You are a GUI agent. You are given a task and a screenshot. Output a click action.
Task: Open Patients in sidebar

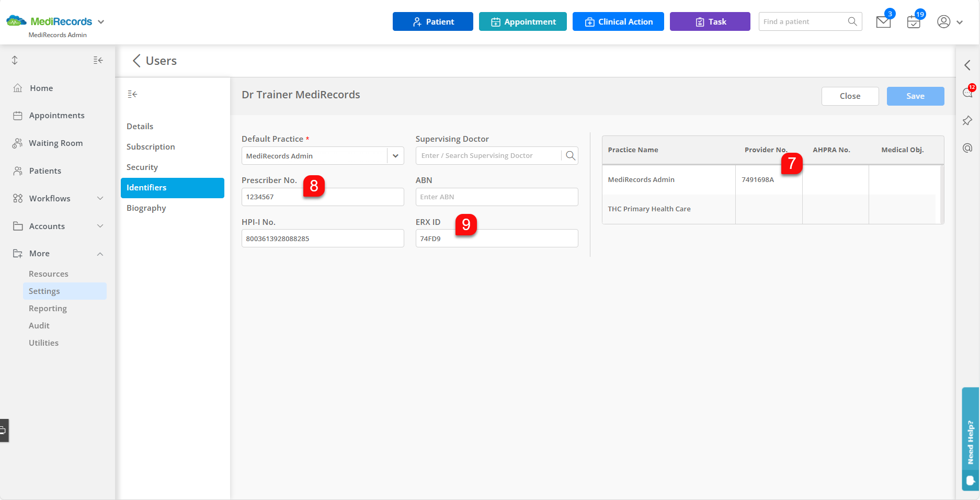pos(45,171)
